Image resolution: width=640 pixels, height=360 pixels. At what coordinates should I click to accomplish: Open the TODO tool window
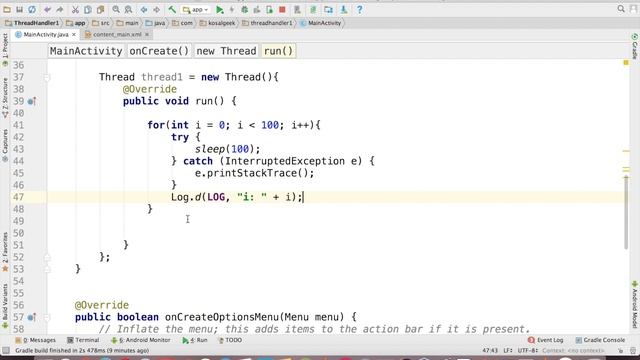tap(231, 340)
